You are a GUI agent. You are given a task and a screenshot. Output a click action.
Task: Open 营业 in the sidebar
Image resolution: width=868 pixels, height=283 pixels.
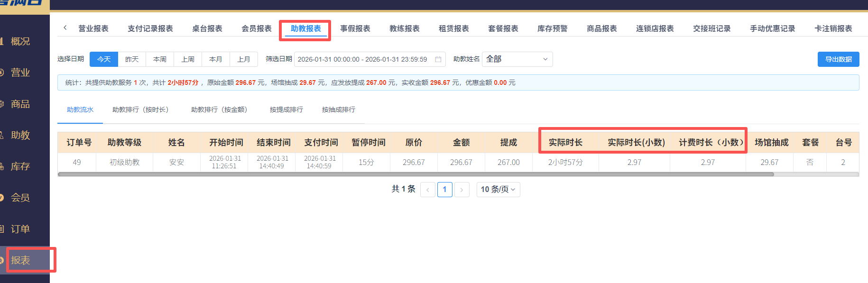click(x=20, y=73)
